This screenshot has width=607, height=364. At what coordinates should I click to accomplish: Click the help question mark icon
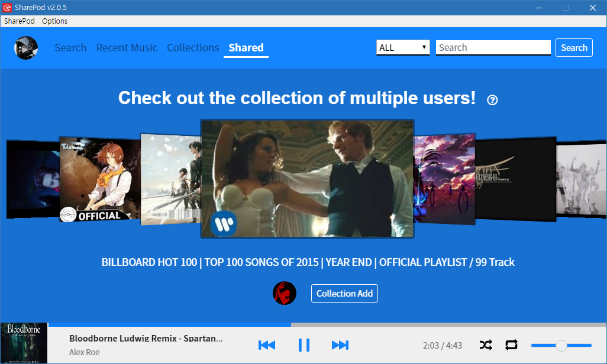pos(492,100)
